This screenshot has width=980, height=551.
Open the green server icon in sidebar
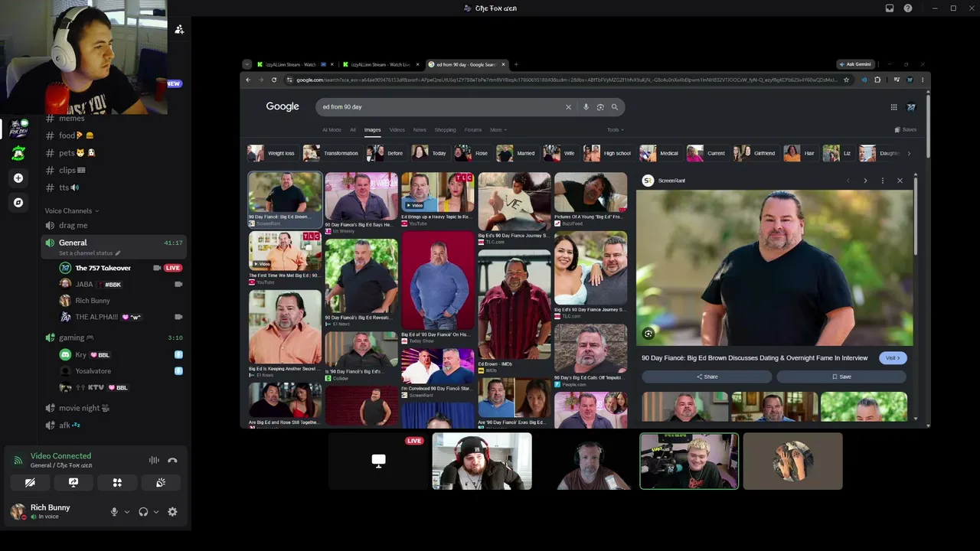click(18, 153)
